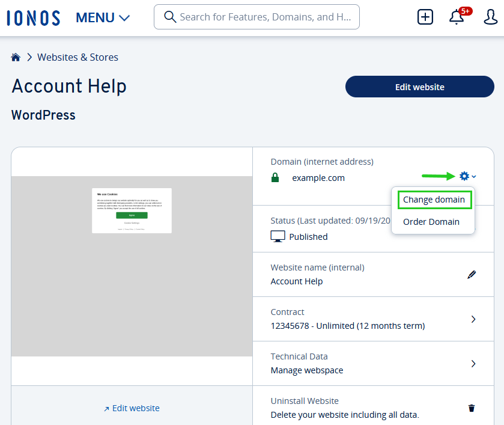Open the Contract details chevron
The height and width of the screenshot is (425, 504).
[473, 319]
